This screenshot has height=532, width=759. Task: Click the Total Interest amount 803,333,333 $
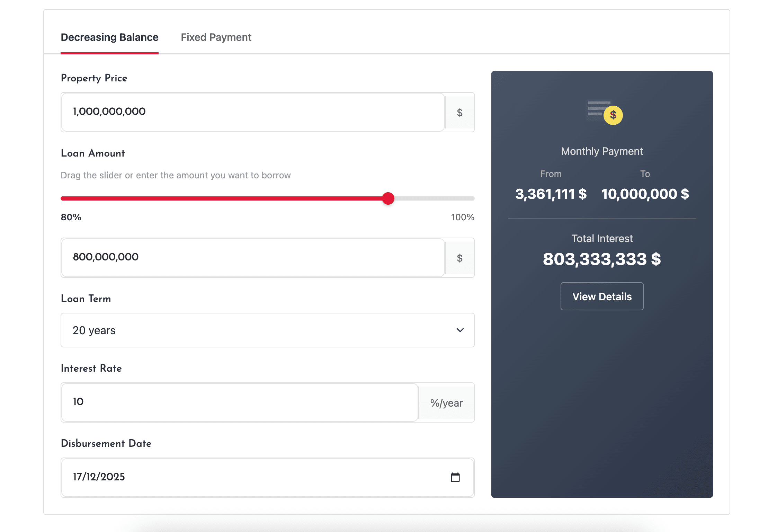click(602, 259)
